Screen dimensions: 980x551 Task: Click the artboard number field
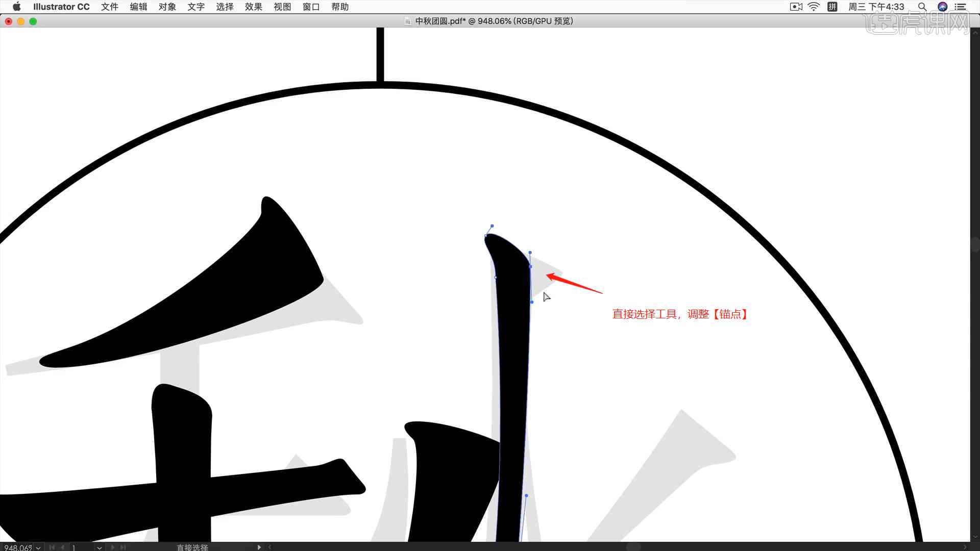pyautogui.click(x=82, y=547)
